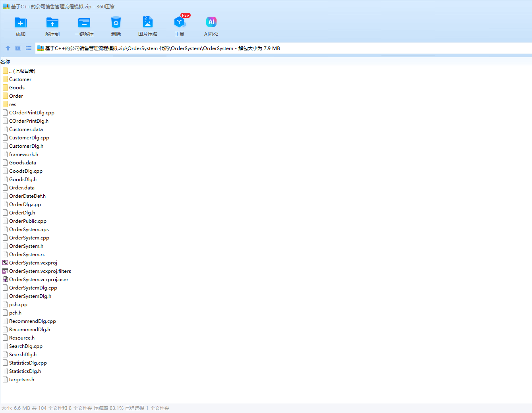532x413 pixels.
Task: Click the 添加 (Add) toolbar icon
Action: pyautogui.click(x=21, y=23)
